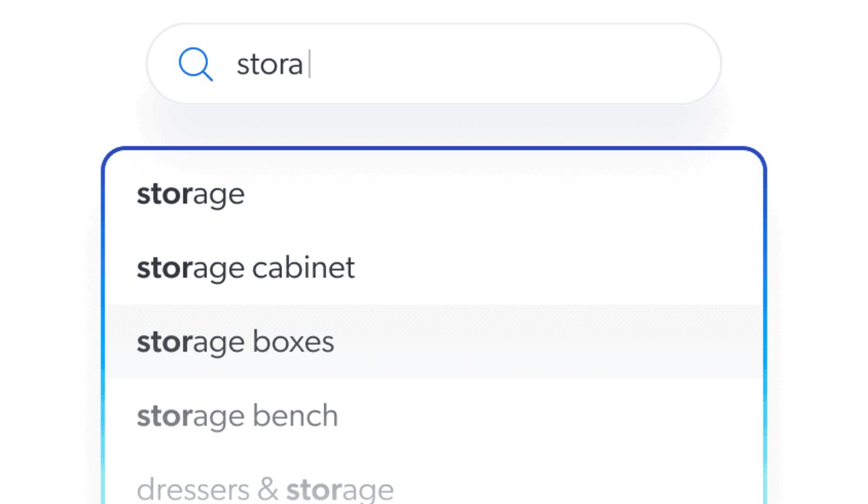Image resolution: width=868 pixels, height=504 pixels.
Task: Select the "storage bench" suggestion
Action: pyautogui.click(x=237, y=417)
